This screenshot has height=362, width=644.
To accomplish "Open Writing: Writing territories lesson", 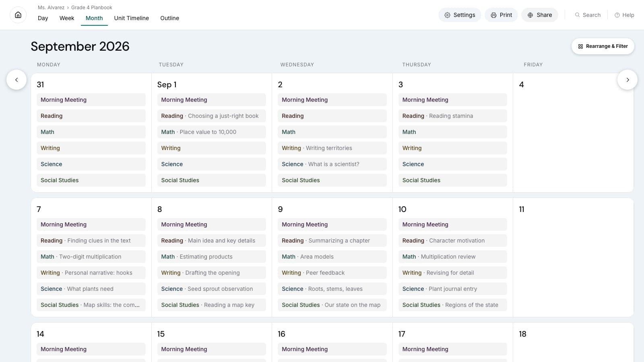I will [332, 148].
